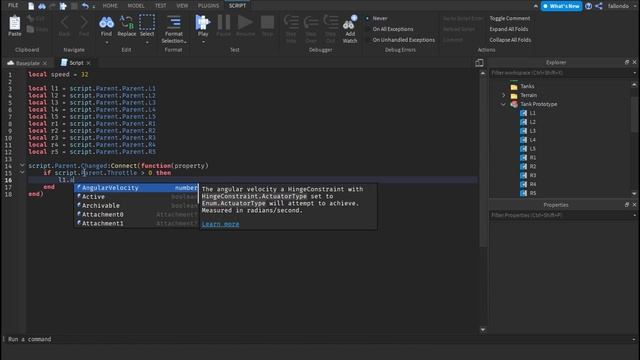Image resolution: width=640 pixels, height=360 pixels.
Task: Open the VIEW ribbon tab
Action: (x=182, y=6)
